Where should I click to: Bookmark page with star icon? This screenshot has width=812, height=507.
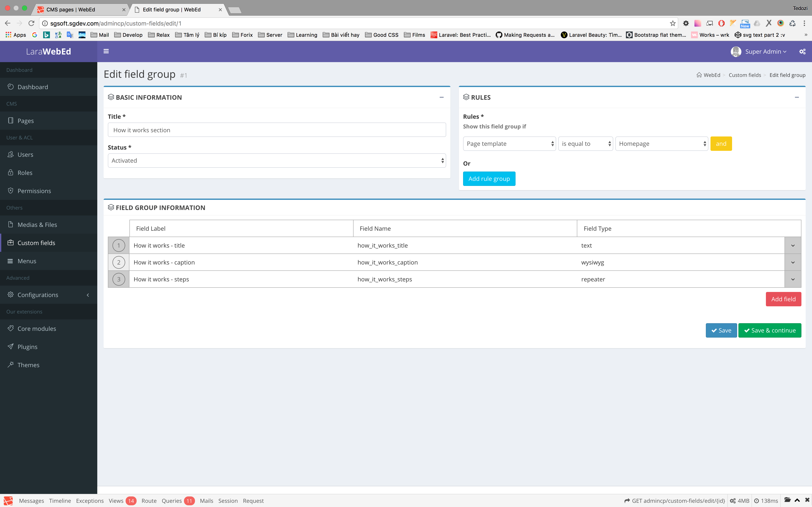click(x=672, y=23)
